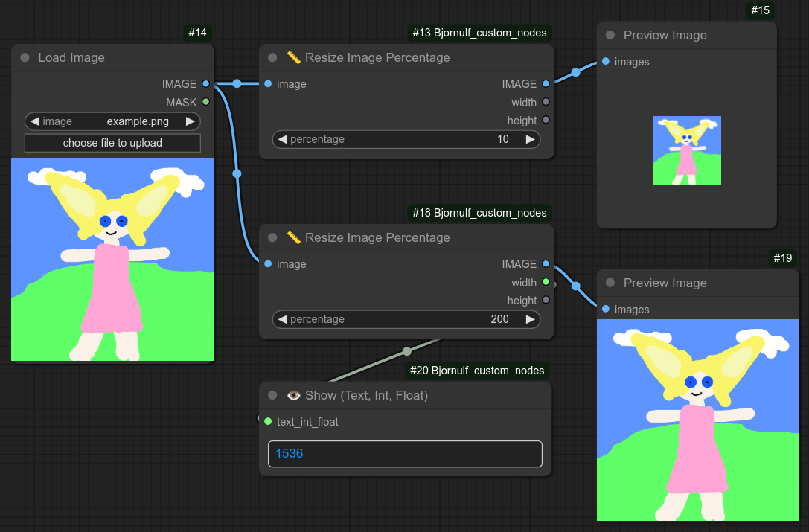Click the IMAGE output port on Load Image
This screenshot has width=809, height=532.
click(205, 84)
